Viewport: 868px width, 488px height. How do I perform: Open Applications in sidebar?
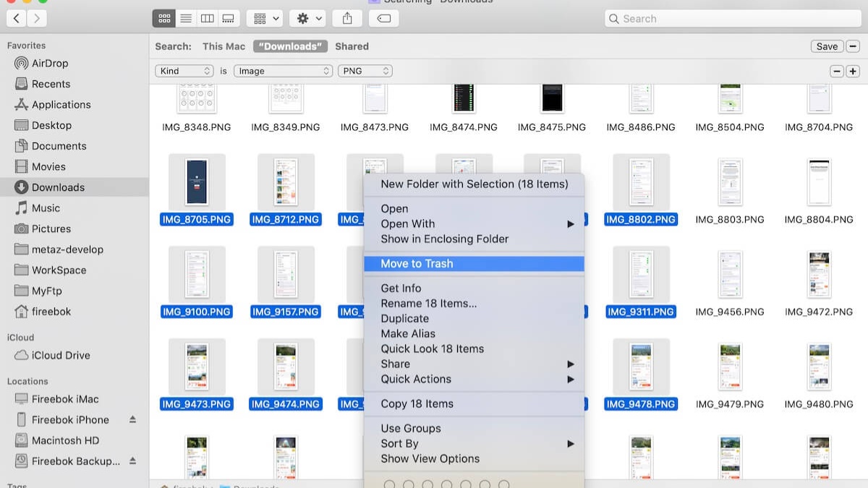[x=61, y=105]
